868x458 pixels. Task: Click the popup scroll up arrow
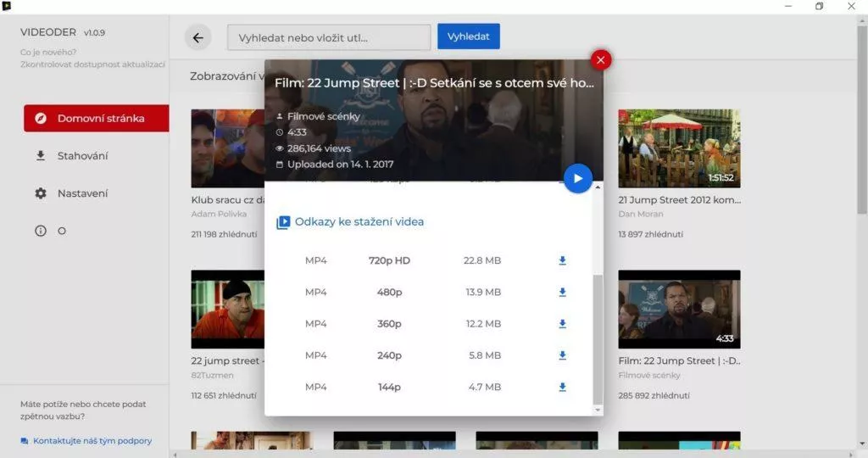click(x=598, y=187)
